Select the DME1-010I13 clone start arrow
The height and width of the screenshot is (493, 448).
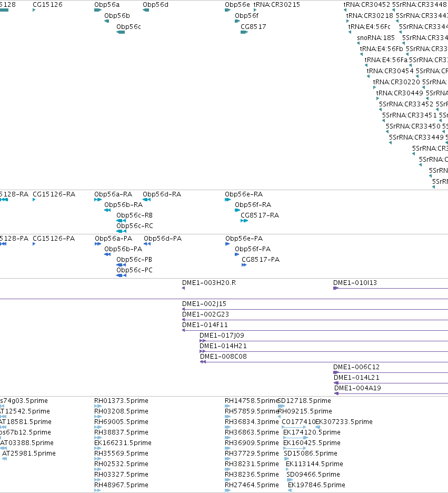click(335, 288)
